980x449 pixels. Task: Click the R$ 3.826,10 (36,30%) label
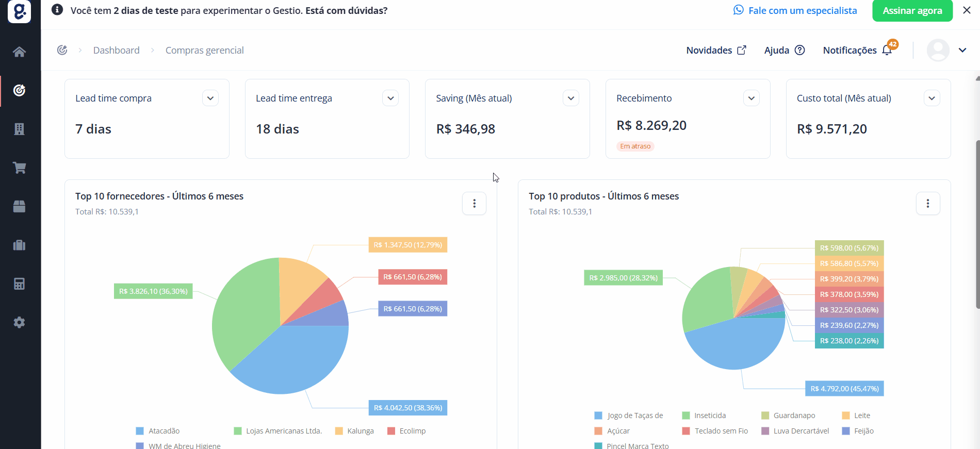[153, 291]
